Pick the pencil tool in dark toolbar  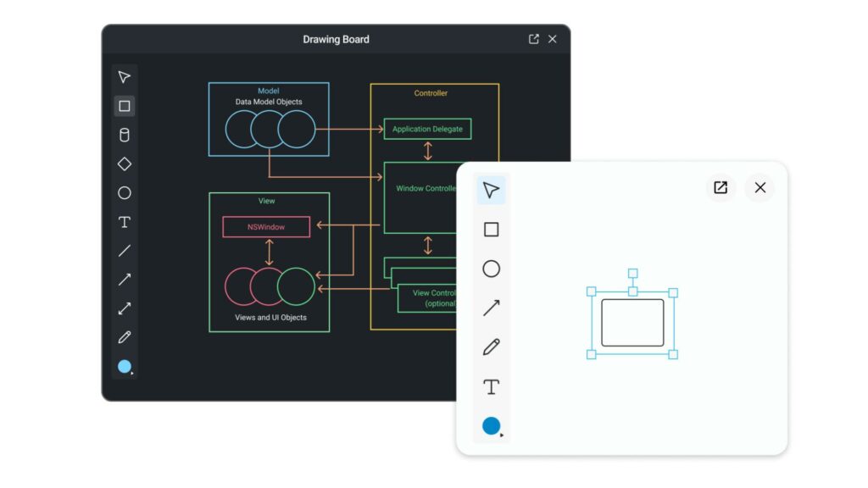coord(125,337)
